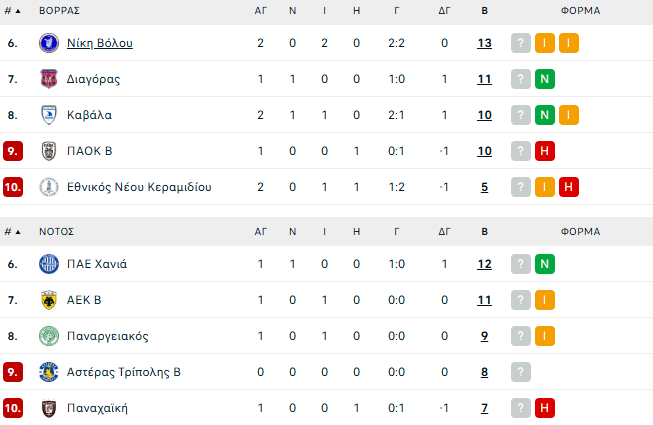Click the ΒΟΡΡΑΣ group header

coord(59,10)
